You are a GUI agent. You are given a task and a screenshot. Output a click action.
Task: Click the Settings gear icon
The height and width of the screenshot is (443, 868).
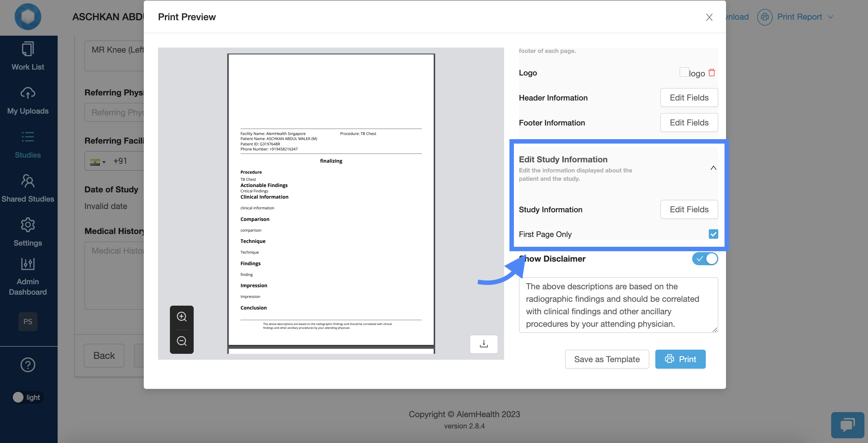(28, 224)
